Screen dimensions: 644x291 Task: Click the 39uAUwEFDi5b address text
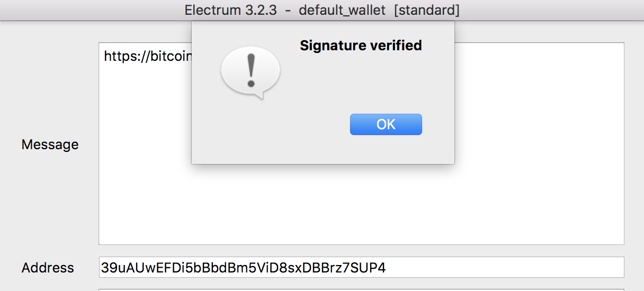pyautogui.click(x=244, y=268)
